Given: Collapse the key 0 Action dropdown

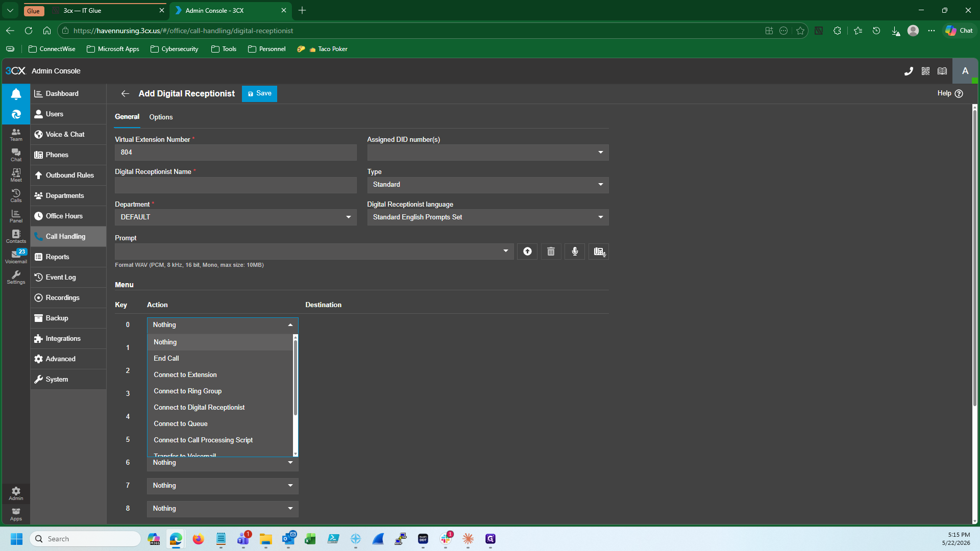Looking at the screenshot, I should [x=223, y=325].
